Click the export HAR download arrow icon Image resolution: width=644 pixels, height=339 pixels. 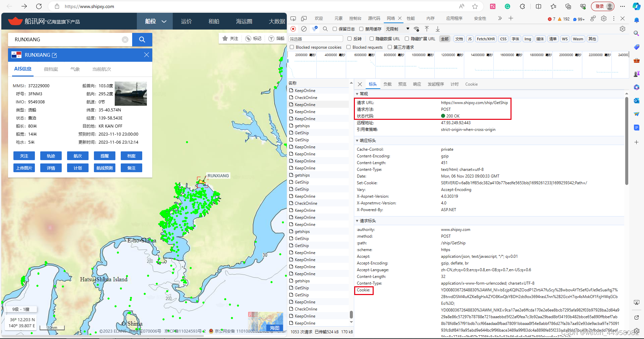438,29
